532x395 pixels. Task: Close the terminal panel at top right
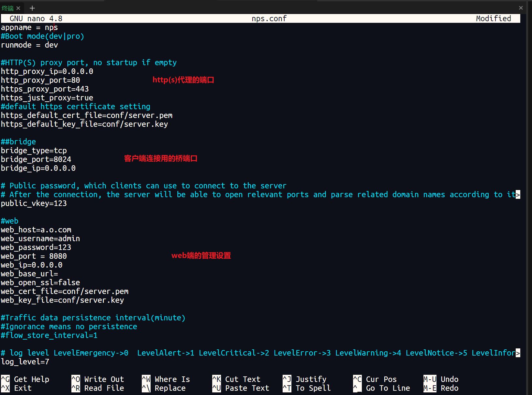[x=521, y=8]
